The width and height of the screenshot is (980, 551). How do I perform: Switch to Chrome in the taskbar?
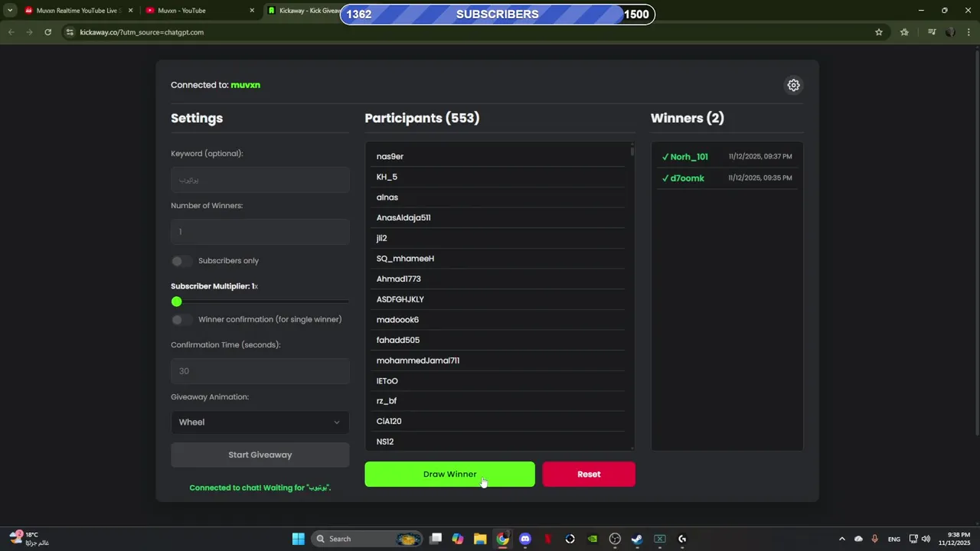pos(502,539)
